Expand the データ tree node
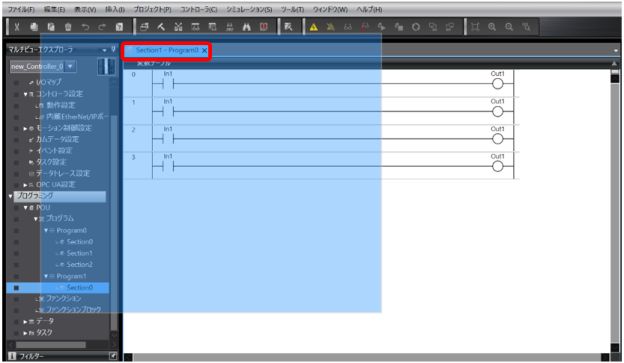Image resolution: width=624 pixels, height=363 pixels. tap(25, 321)
